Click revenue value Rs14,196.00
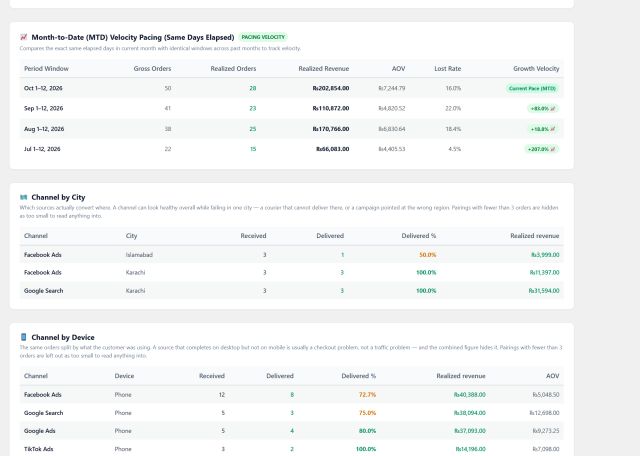The height and width of the screenshot is (456, 640). pos(471,449)
